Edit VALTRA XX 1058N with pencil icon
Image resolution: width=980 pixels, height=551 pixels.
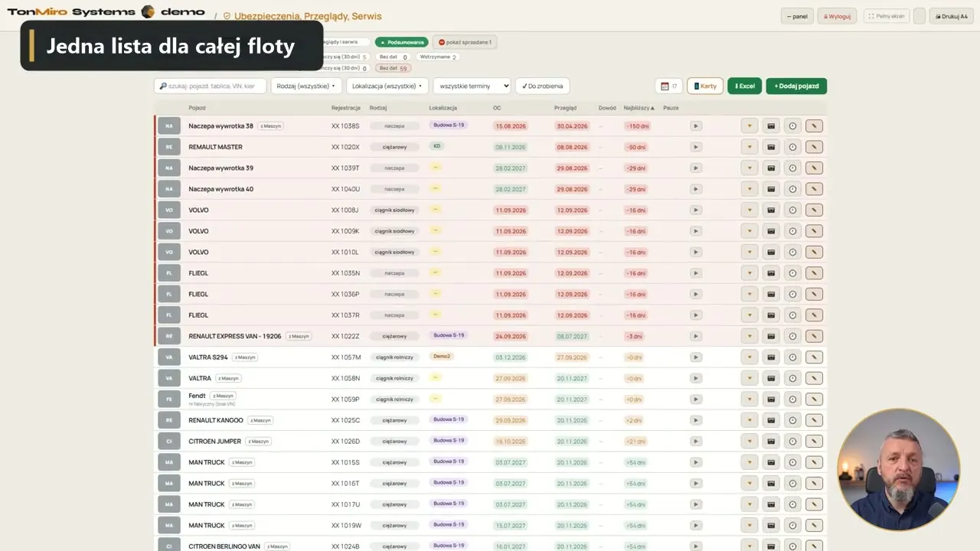point(814,379)
